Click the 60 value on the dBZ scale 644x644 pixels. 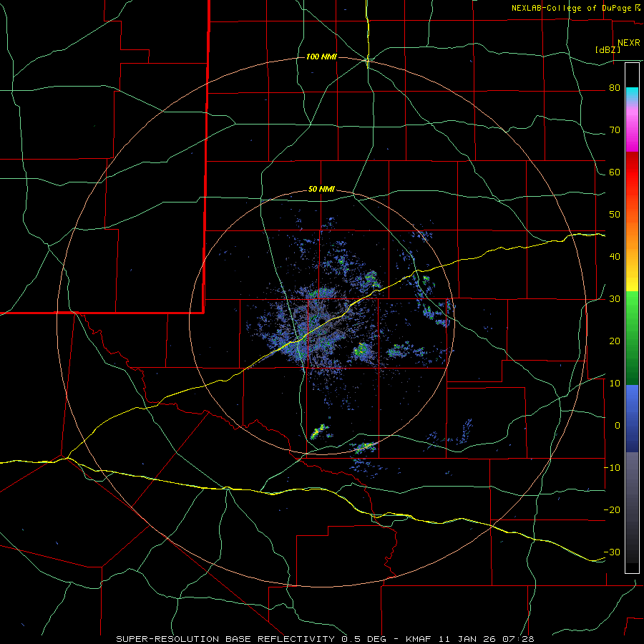pyautogui.click(x=615, y=172)
